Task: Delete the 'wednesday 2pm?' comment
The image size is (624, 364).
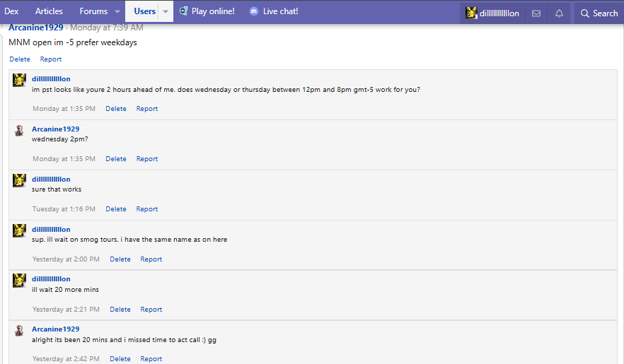Action: 116,158
